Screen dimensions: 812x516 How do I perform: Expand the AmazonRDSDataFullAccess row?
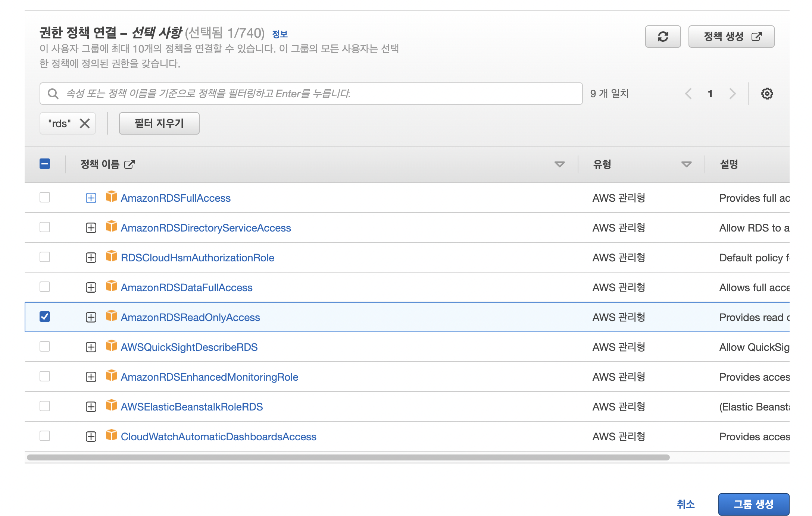click(x=91, y=287)
